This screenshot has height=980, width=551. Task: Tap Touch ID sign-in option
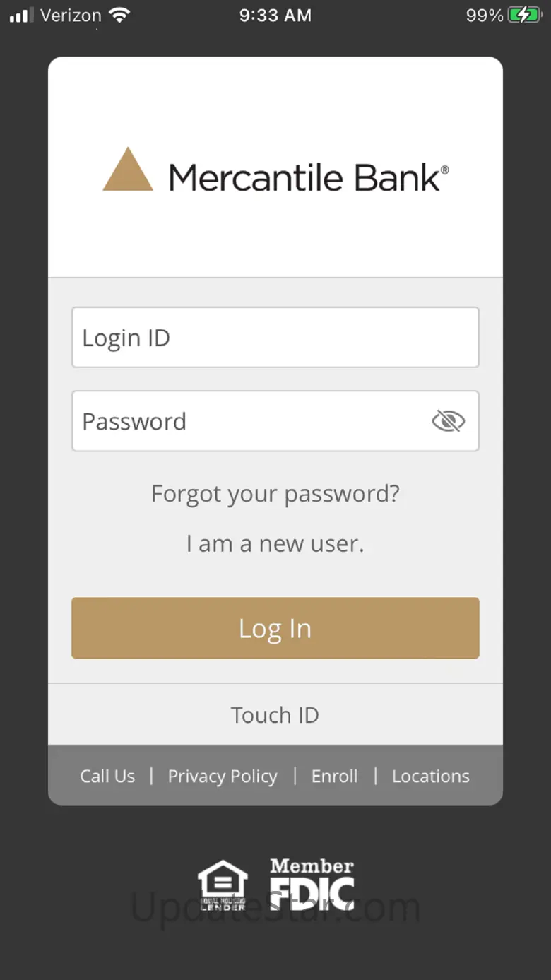pyautogui.click(x=275, y=715)
